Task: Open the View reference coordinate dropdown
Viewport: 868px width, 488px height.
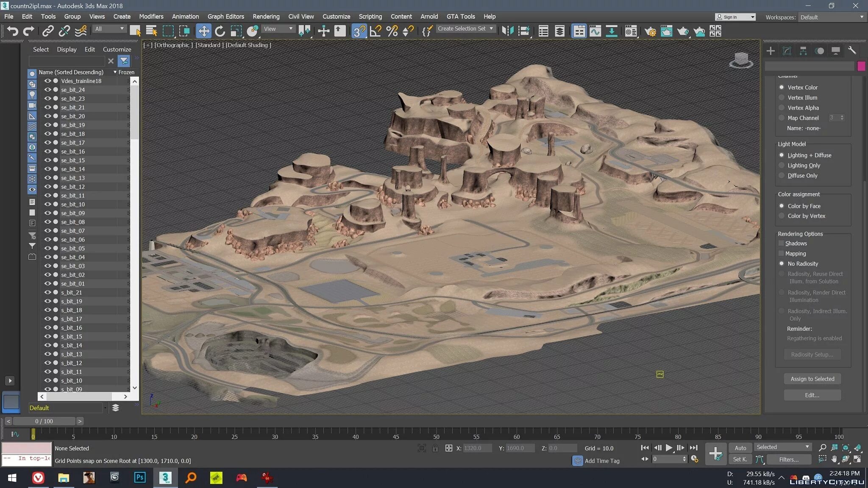Action: [x=278, y=29]
